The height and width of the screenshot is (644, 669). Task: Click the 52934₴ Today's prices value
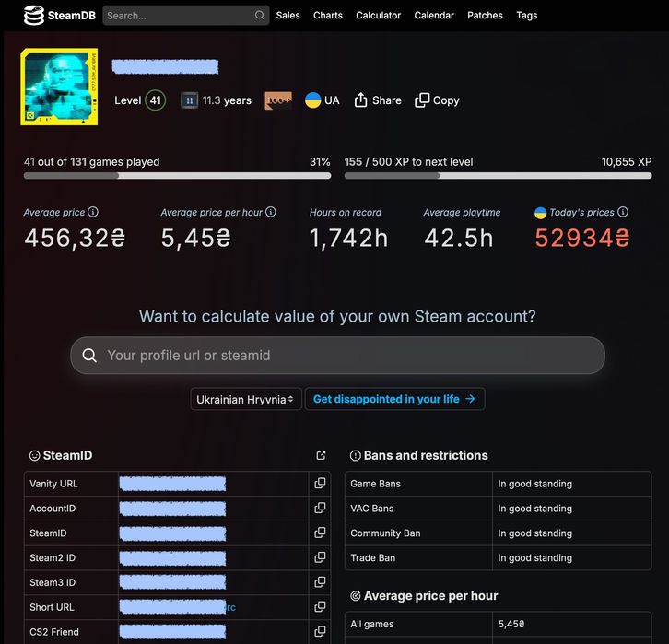coord(582,238)
